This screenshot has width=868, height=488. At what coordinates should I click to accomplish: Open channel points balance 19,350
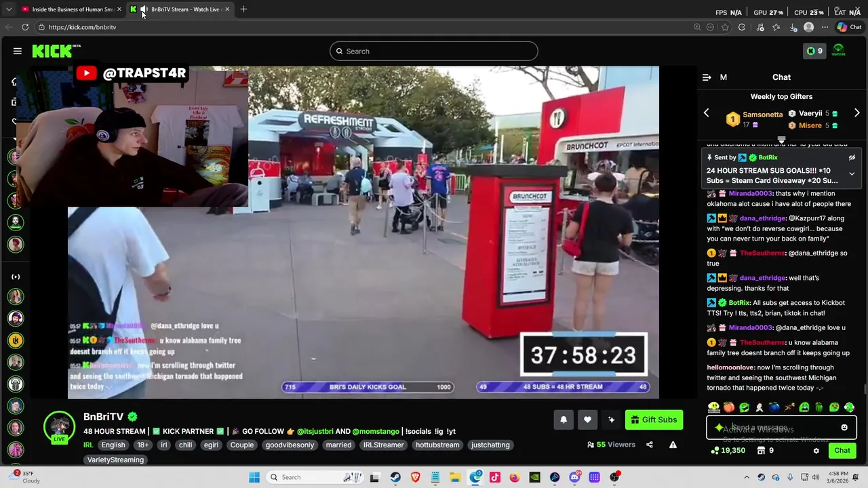pos(728,450)
